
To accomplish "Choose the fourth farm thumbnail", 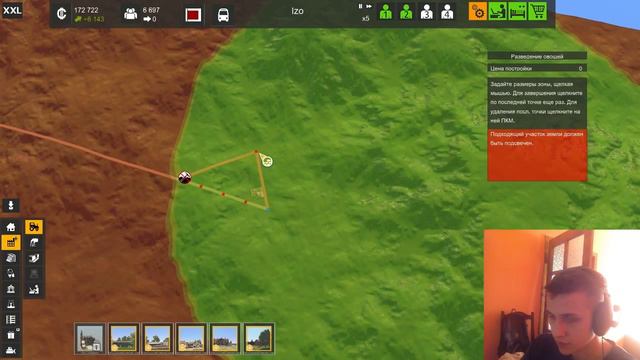I will (191, 338).
